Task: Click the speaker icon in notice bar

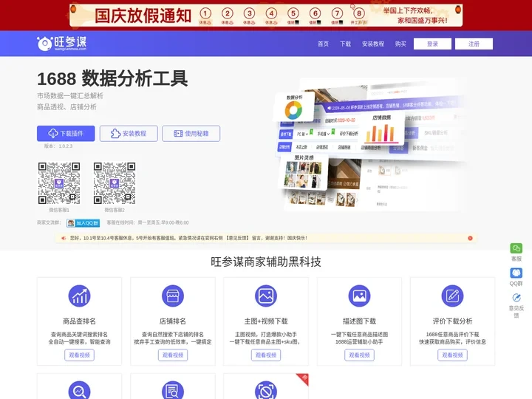Action: 64,238
